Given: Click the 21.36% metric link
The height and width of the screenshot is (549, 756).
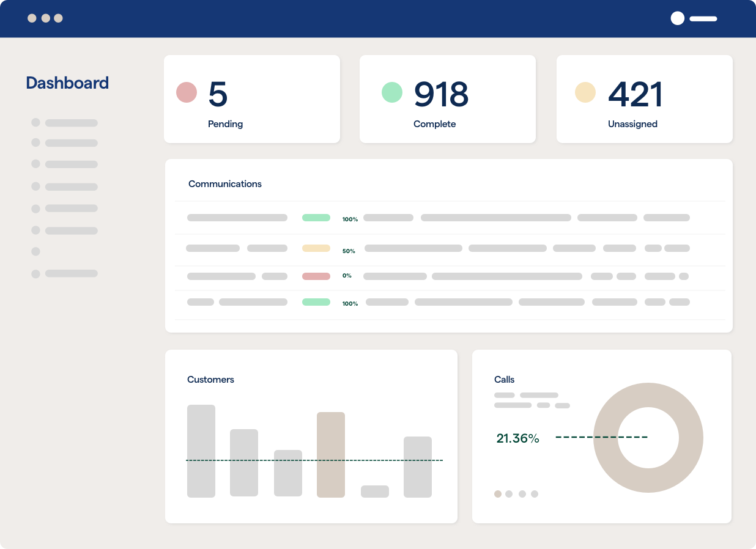Looking at the screenshot, I should point(518,438).
